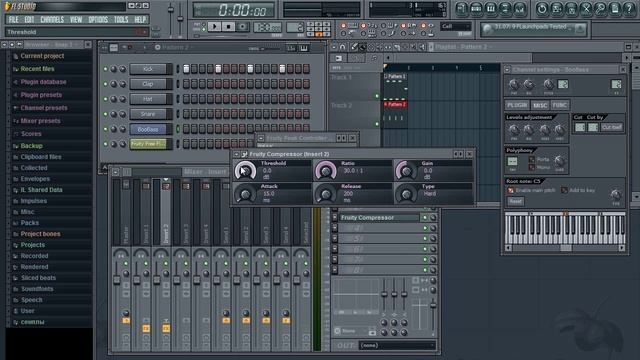Toggle the magnet Snap icon in Playlist
Screen dimensions: 640x360
pyautogui.click(x=342, y=47)
